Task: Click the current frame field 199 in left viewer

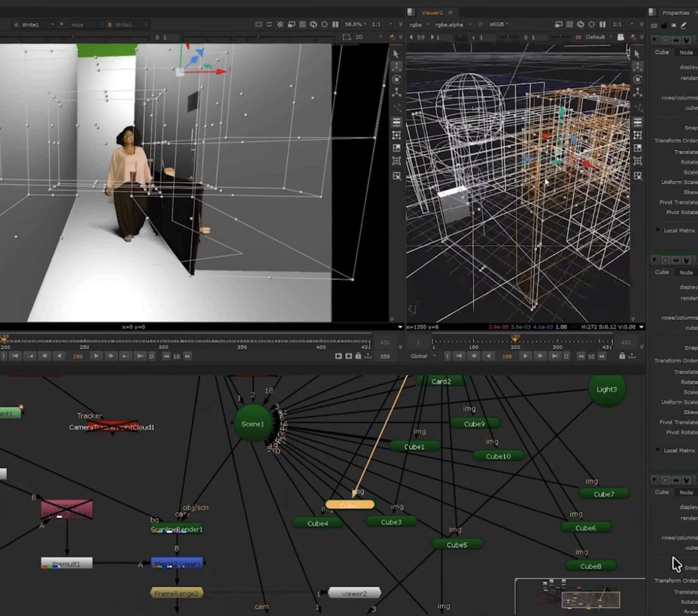Action: 78,356
